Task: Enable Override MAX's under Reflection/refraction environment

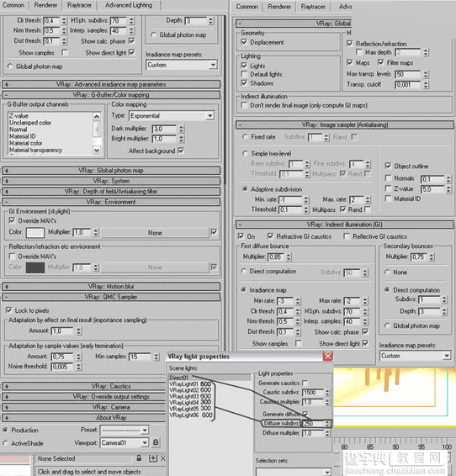Action: click(12, 257)
